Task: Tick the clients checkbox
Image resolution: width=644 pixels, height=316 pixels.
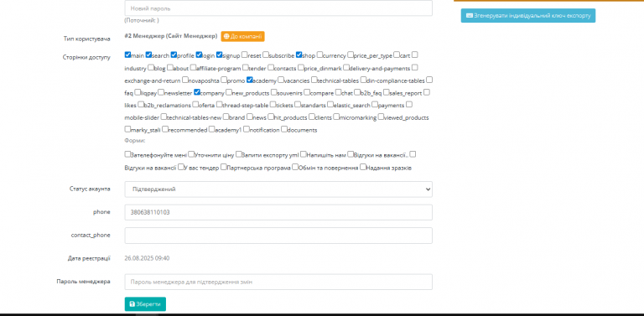Action: [312, 117]
